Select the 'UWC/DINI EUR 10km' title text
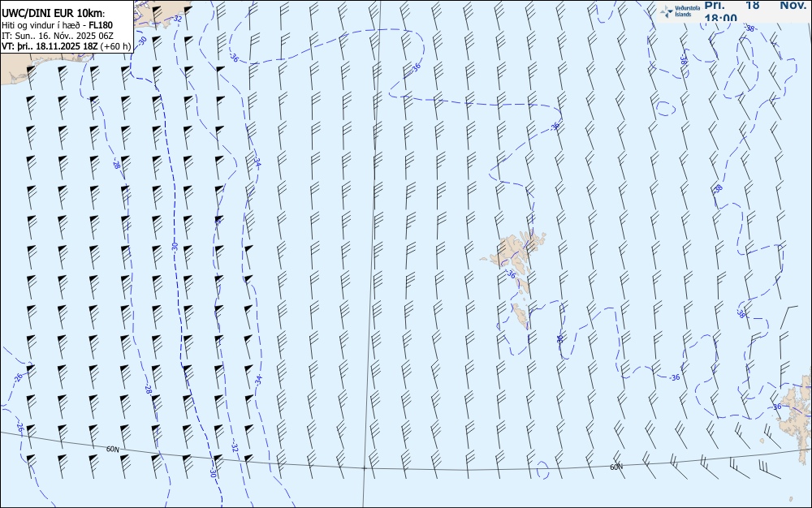This screenshot has height=508, width=812. pos(53,14)
